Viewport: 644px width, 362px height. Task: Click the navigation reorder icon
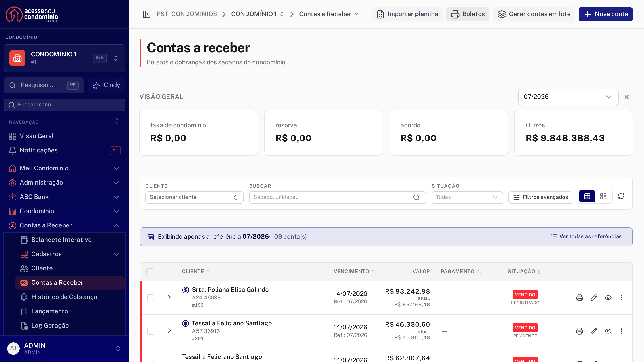117,122
